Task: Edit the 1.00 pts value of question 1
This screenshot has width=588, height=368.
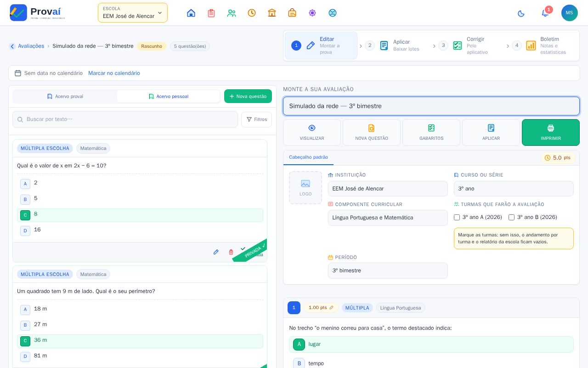Action: 321,308
